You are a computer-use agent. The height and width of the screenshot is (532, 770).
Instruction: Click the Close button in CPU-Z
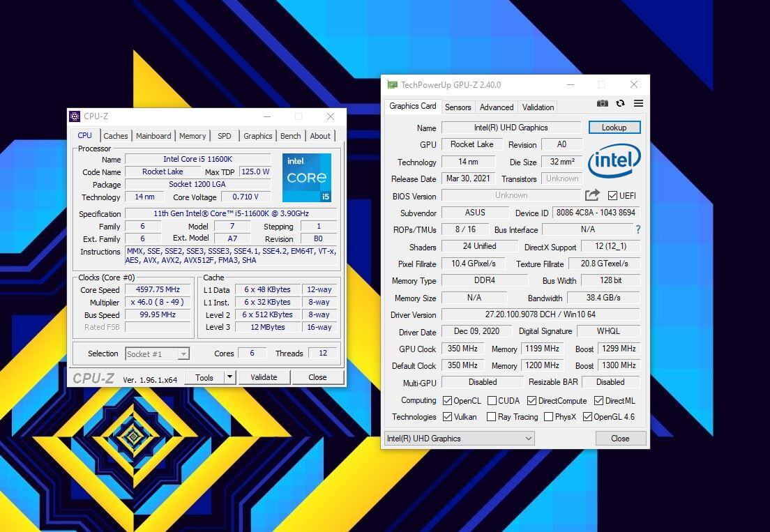(x=317, y=377)
